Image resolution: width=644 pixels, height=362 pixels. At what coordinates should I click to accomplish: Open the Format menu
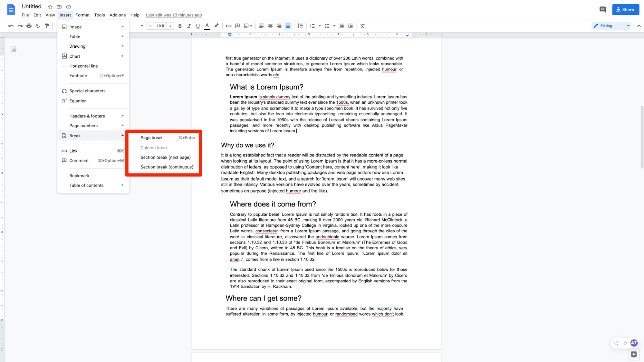(x=82, y=15)
